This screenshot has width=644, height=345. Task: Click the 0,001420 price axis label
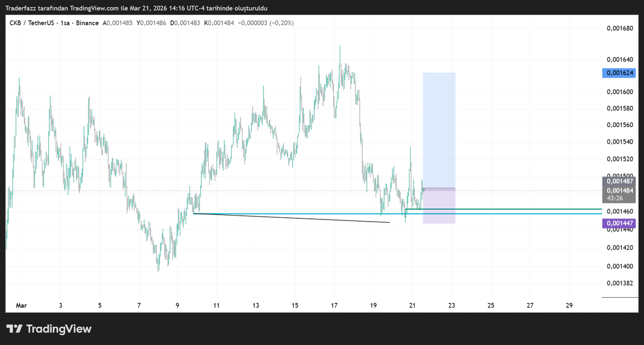tap(620, 248)
